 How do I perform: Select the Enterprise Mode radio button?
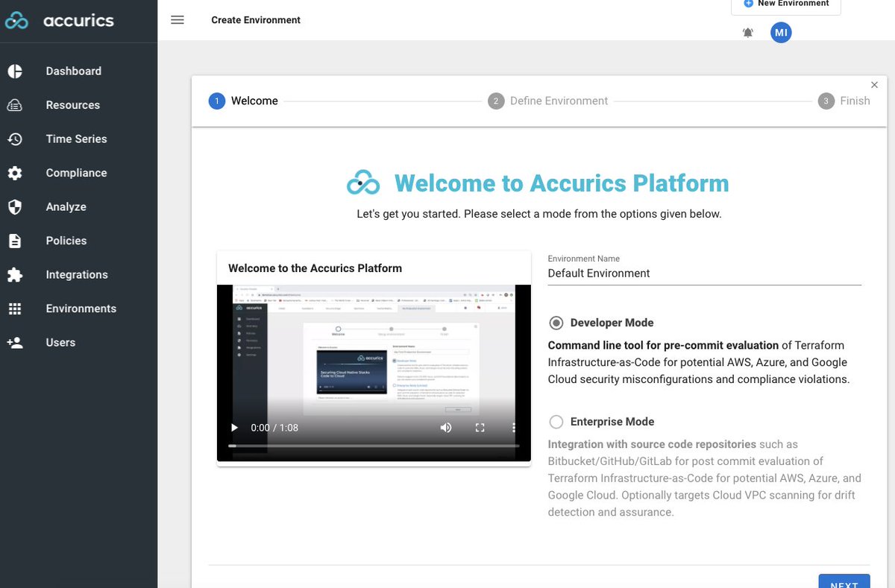pyautogui.click(x=556, y=422)
